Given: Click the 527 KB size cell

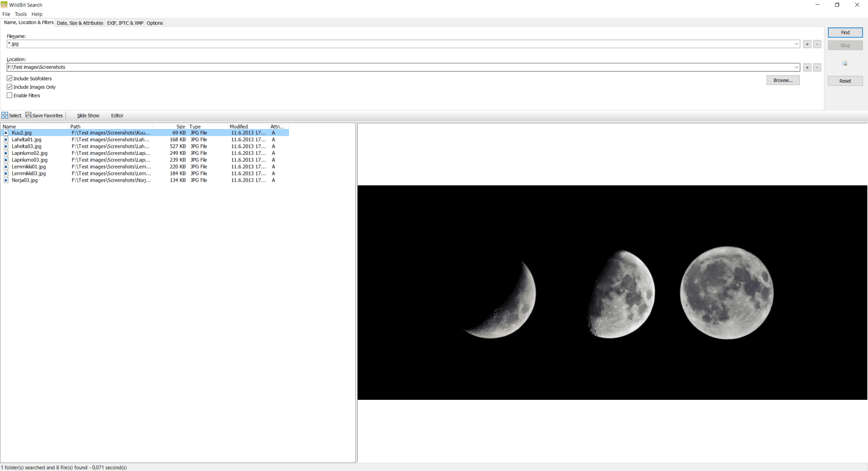Looking at the screenshot, I should 178,146.
